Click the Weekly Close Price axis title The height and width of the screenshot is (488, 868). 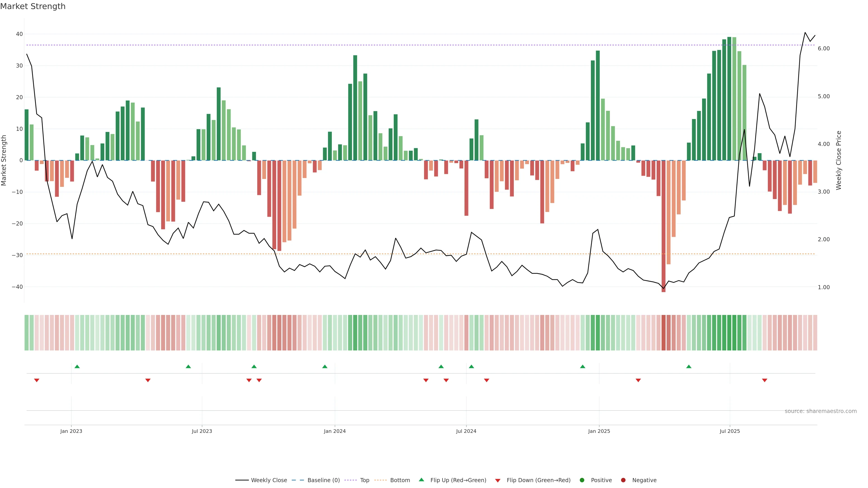click(839, 160)
